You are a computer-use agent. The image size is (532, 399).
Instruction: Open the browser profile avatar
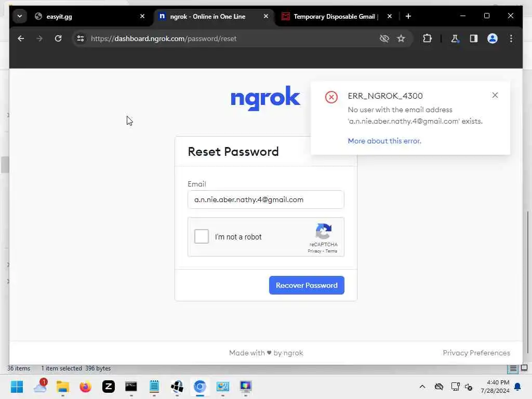[x=493, y=38]
